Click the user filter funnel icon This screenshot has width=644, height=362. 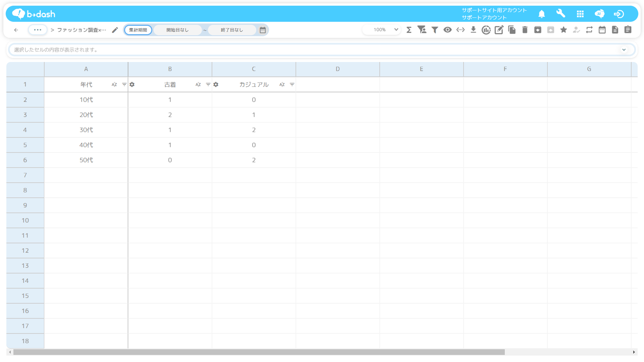[422, 30]
